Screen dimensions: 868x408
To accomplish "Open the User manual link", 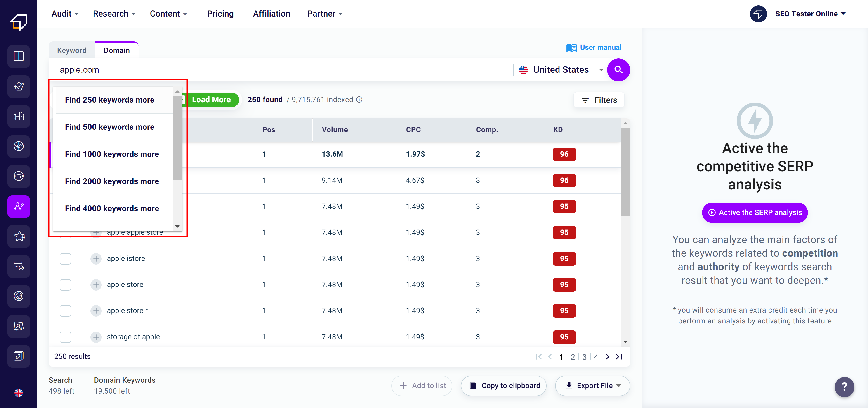I will pyautogui.click(x=594, y=48).
